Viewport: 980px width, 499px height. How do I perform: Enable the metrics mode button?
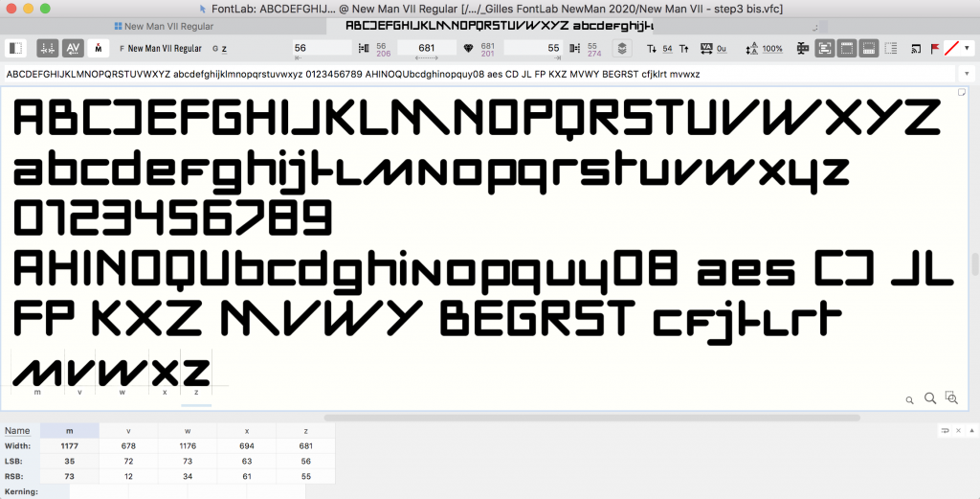click(48, 48)
